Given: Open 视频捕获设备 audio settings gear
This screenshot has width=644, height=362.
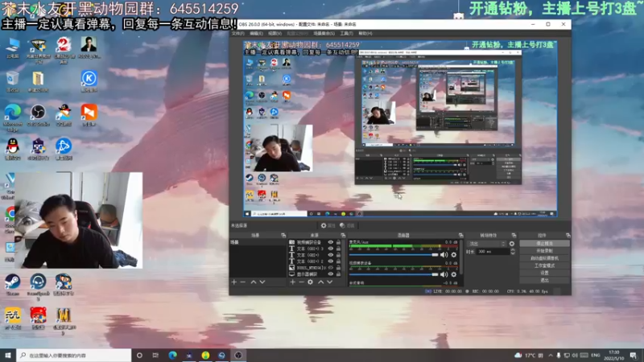Looking at the screenshot, I should [x=454, y=274].
